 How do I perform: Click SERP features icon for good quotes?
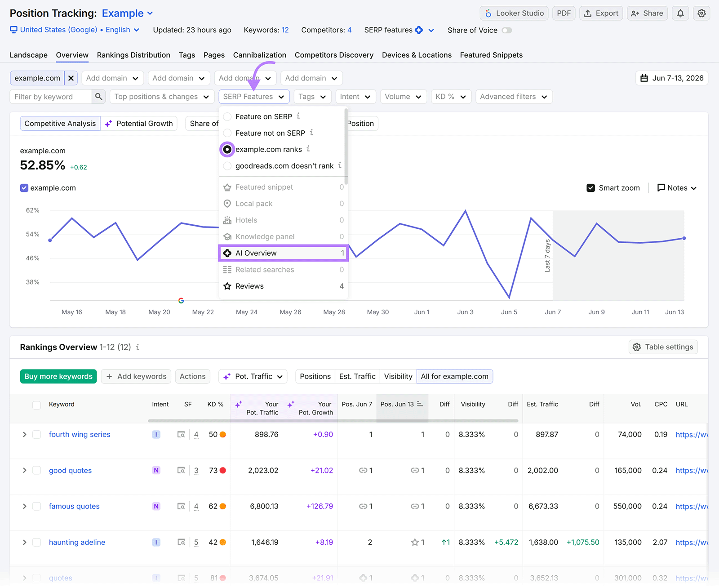(181, 471)
